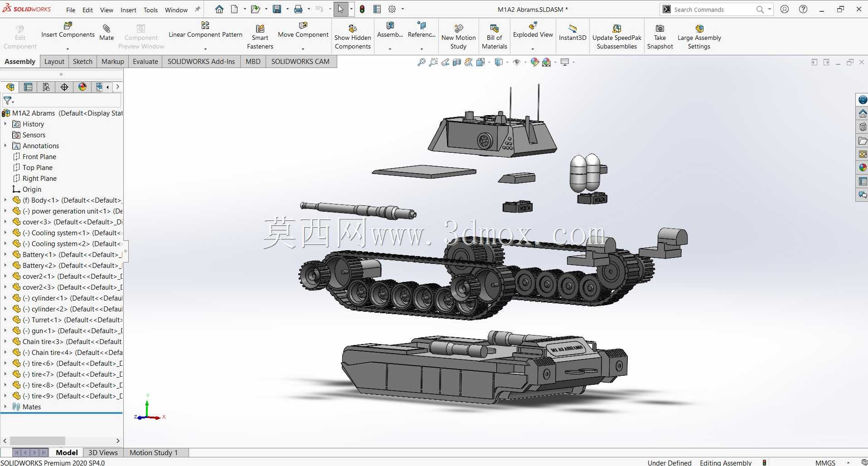Select Chain tire<3> component
The height and width of the screenshot is (466, 868).
[x=72, y=341]
